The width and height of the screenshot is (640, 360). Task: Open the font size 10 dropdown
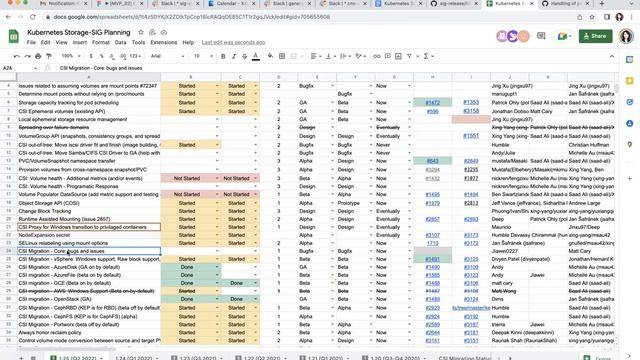[203, 56]
